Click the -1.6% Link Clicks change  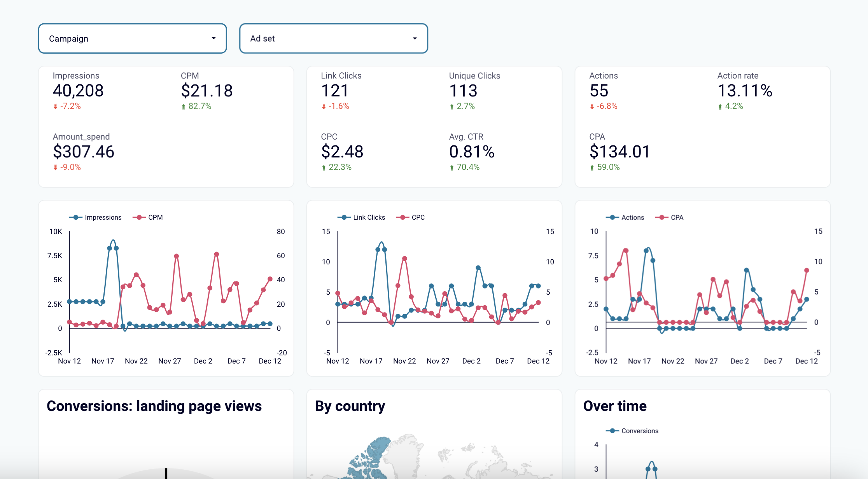[335, 106]
